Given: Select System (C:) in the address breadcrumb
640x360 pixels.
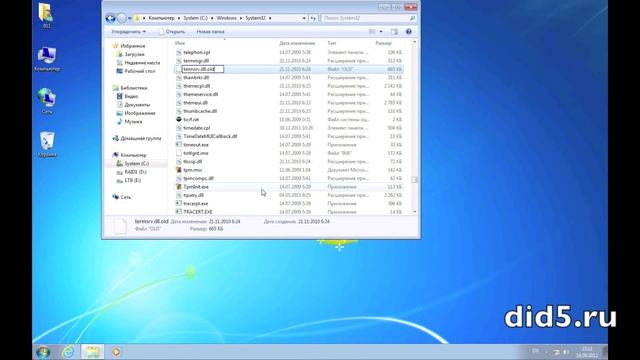Looking at the screenshot, I should [x=196, y=18].
